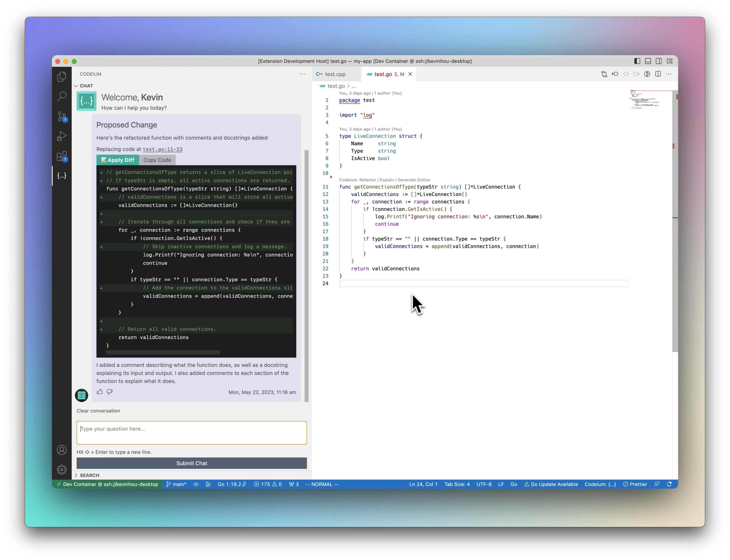Collapse the CHAT section

83,86
